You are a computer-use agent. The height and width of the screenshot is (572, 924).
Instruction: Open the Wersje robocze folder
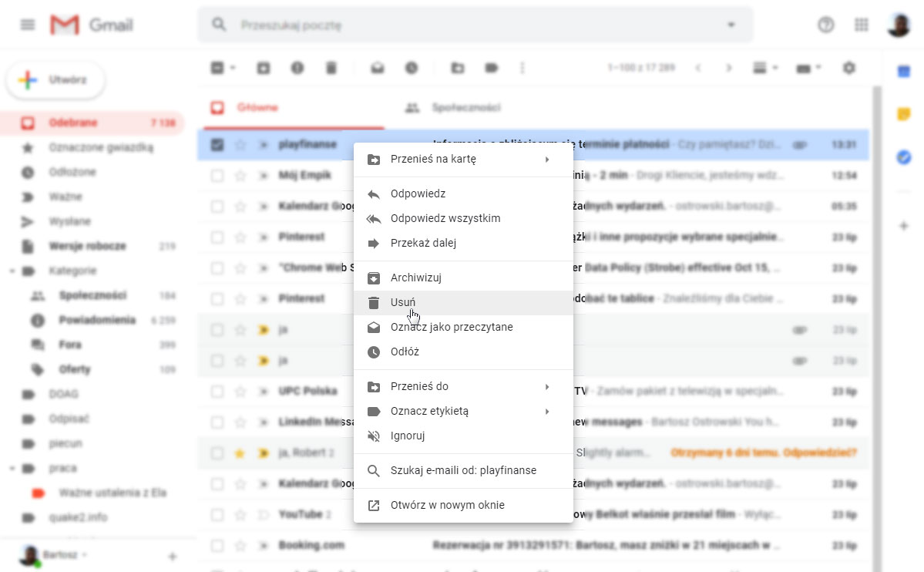(x=87, y=246)
